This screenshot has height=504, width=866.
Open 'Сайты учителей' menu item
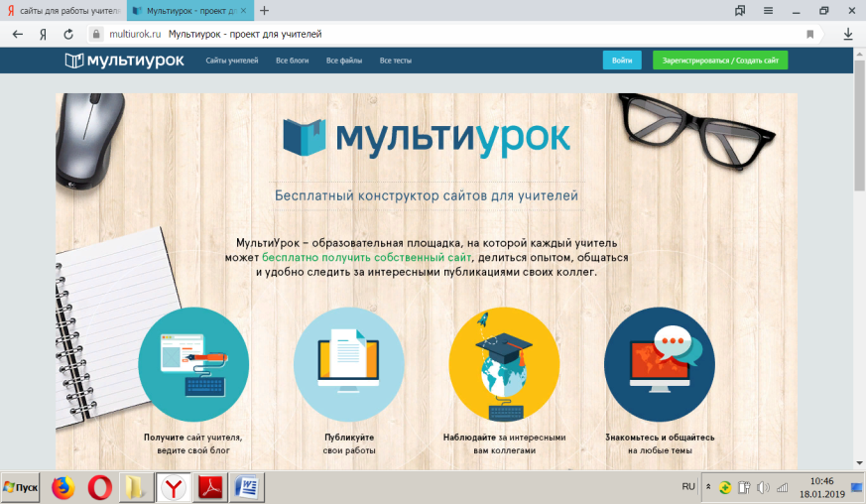click(x=232, y=61)
